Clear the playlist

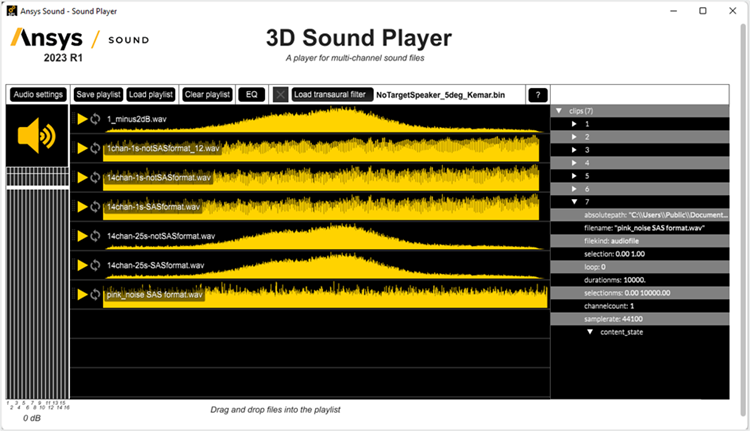(208, 95)
